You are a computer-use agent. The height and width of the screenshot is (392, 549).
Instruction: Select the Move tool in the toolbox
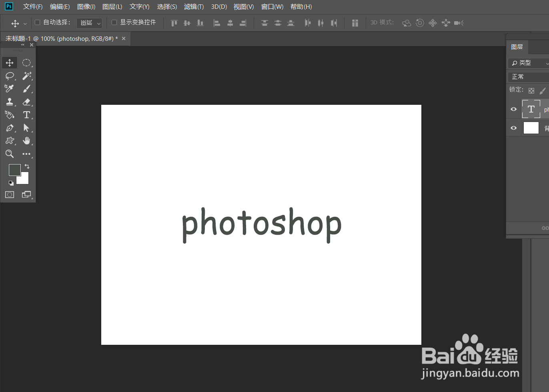point(10,63)
